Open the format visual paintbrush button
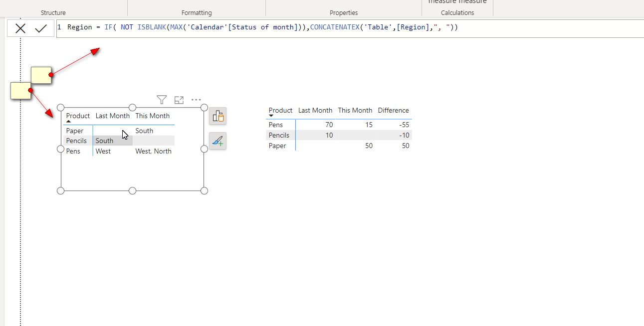 218,141
